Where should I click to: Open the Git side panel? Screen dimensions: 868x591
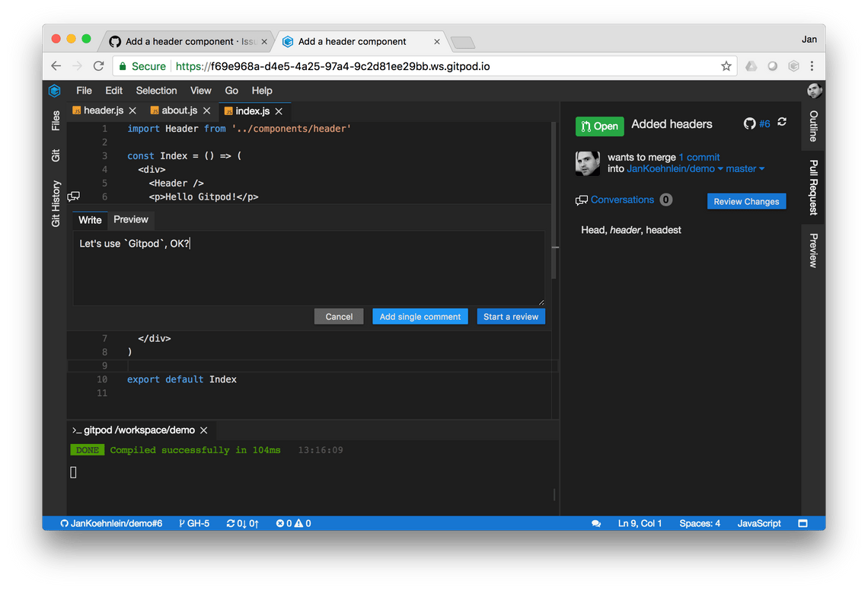coord(56,155)
